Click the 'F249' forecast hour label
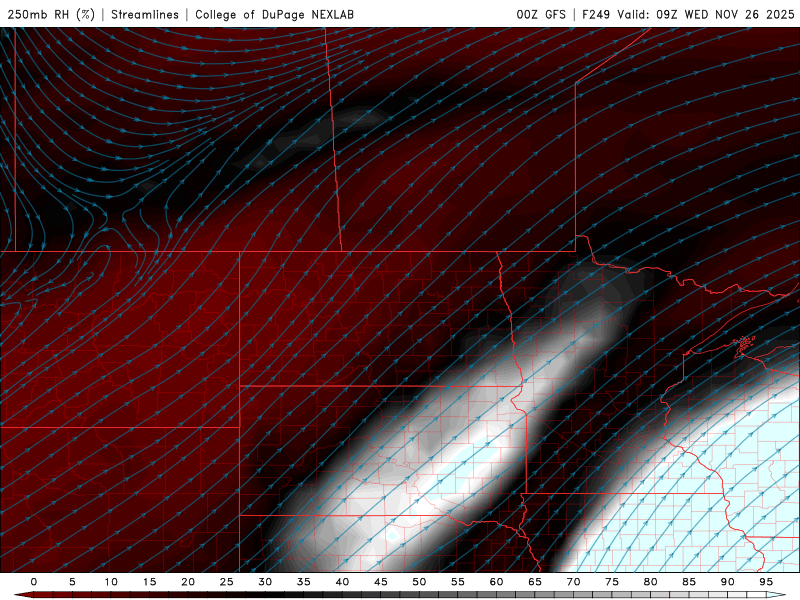 [x=596, y=14]
